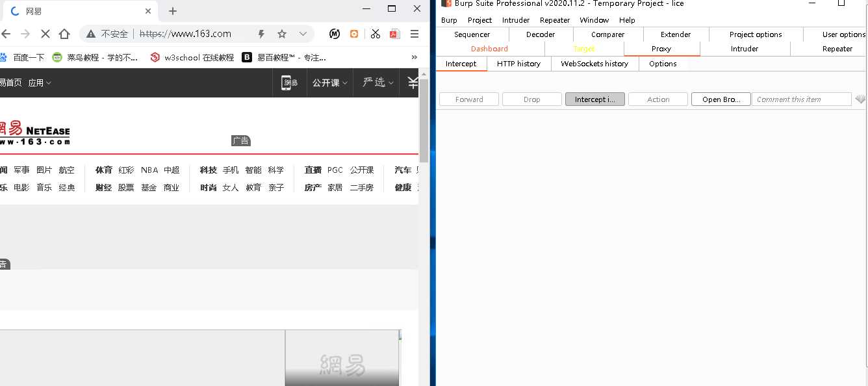Open the 菜鸟教程 bookmark

click(96, 57)
